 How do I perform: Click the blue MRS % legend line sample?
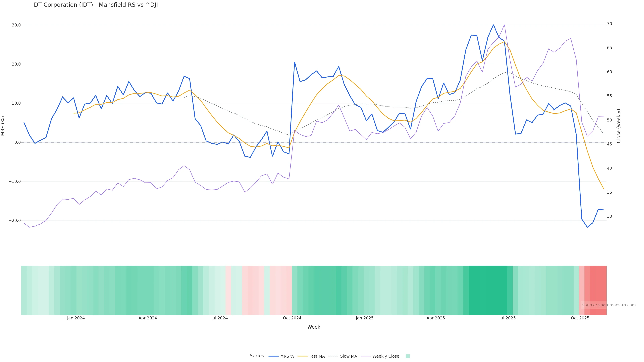273,356
